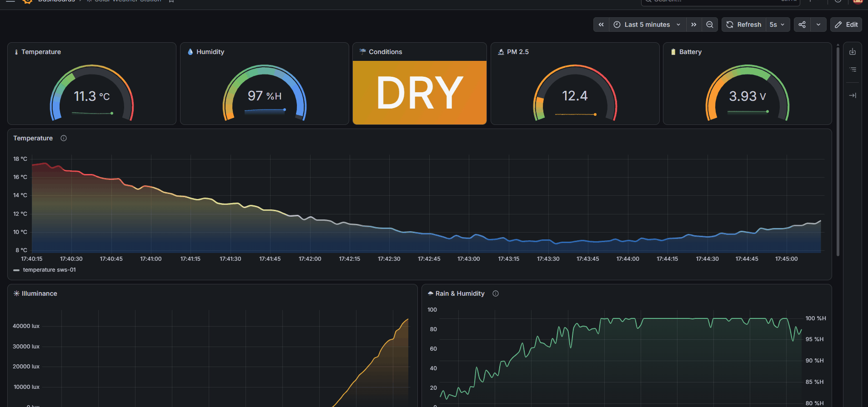The image size is (868, 407).
Task: Click the 11.3 °C temperature gauge value
Action: tap(92, 96)
